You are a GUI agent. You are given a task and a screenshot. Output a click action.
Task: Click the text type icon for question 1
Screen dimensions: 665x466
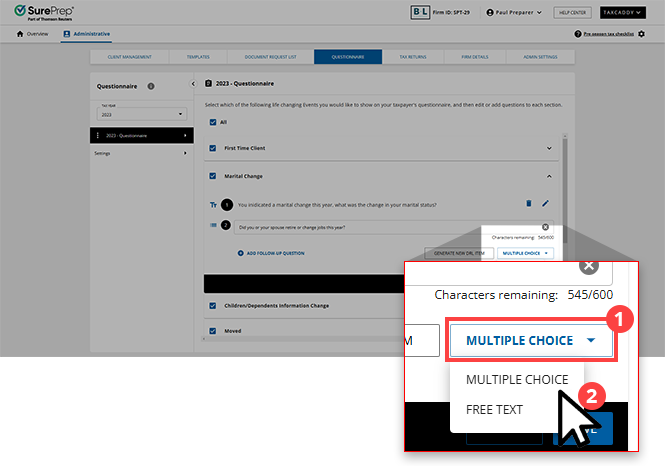pyautogui.click(x=213, y=205)
